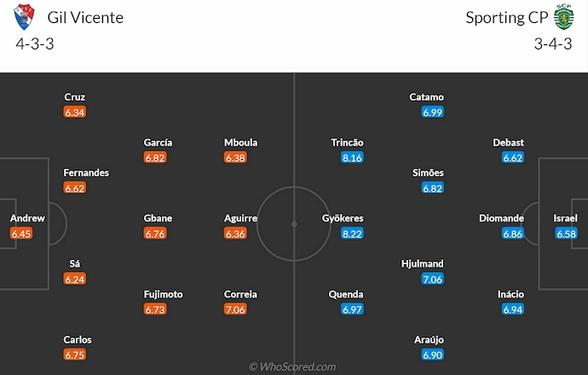Click Hjulmand's 7.06 rating badge
Viewport: 588px width, 375px height.
click(433, 279)
